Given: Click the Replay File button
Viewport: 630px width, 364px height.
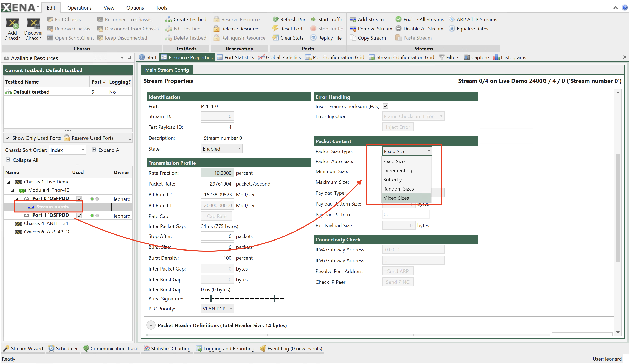Looking at the screenshot, I should point(326,38).
